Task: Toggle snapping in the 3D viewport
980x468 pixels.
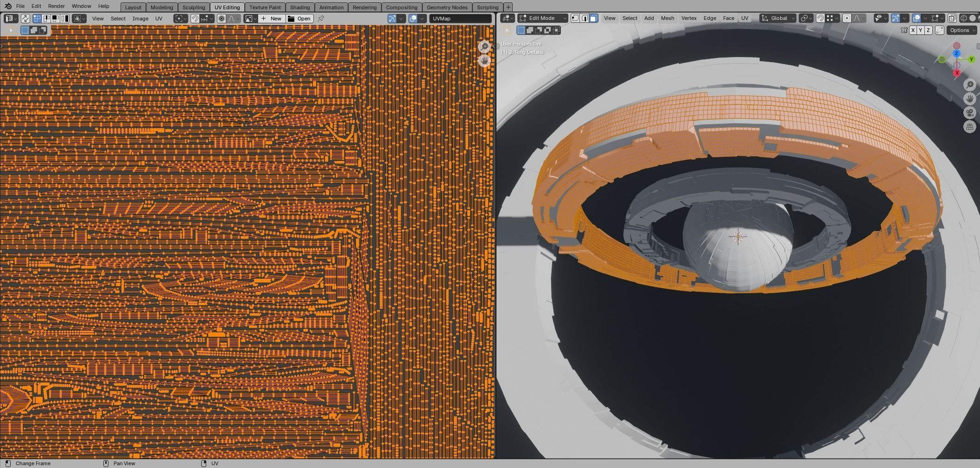Action: [x=820, y=18]
